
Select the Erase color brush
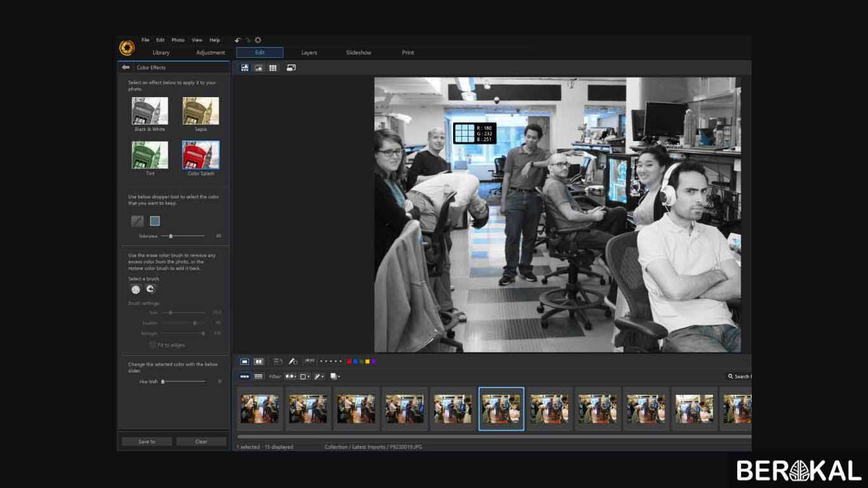[135, 289]
